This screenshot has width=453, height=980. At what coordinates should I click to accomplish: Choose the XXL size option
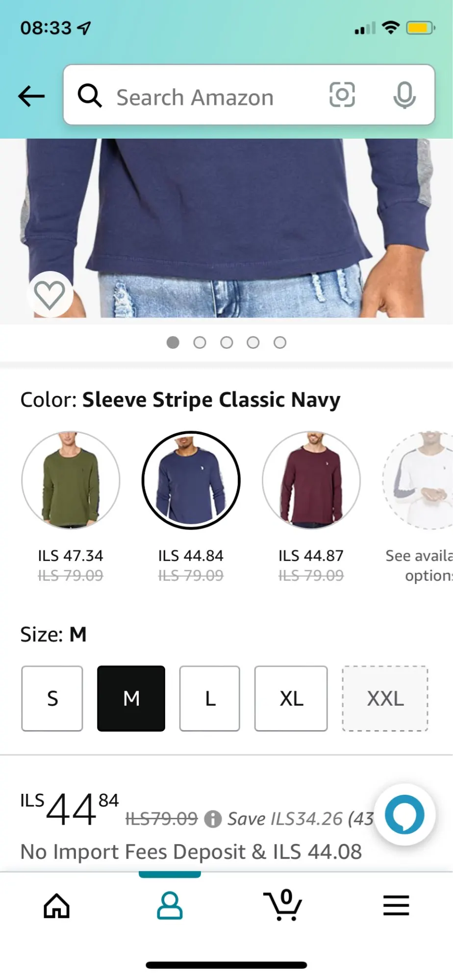[x=385, y=698]
